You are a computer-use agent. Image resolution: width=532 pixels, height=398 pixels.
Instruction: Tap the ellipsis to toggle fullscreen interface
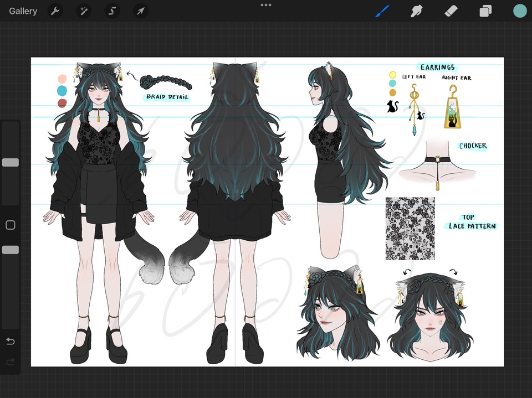[265, 6]
